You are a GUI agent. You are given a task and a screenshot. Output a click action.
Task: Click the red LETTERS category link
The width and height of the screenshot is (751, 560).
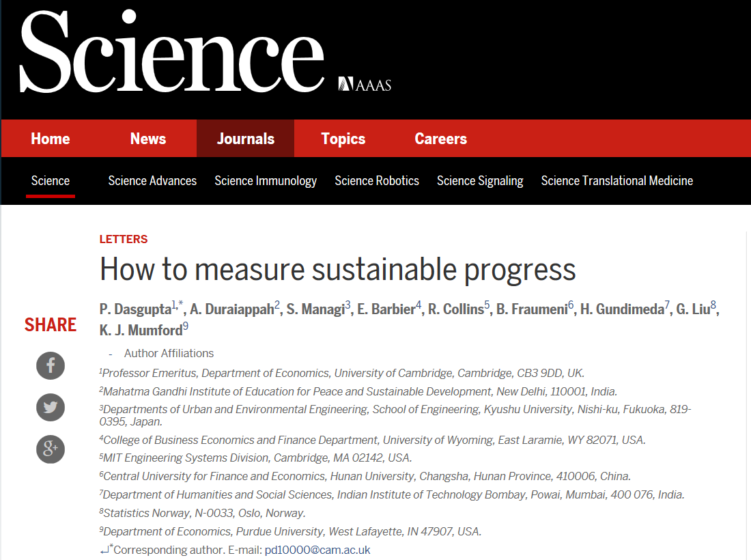coord(124,239)
